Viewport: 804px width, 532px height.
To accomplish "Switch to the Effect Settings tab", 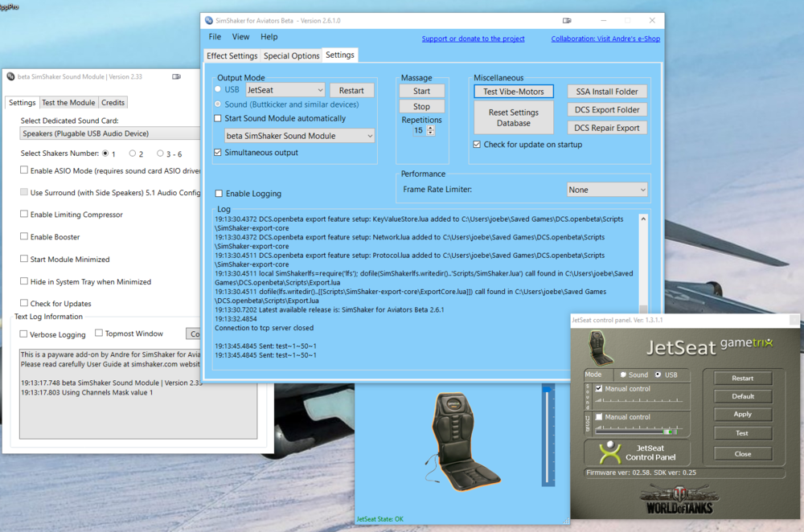I will (x=232, y=56).
